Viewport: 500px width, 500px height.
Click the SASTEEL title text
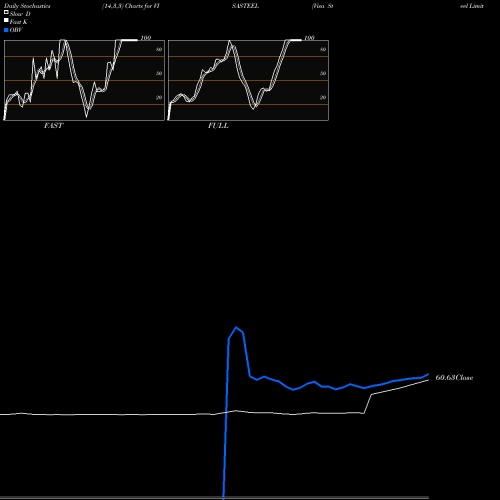click(245, 6)
